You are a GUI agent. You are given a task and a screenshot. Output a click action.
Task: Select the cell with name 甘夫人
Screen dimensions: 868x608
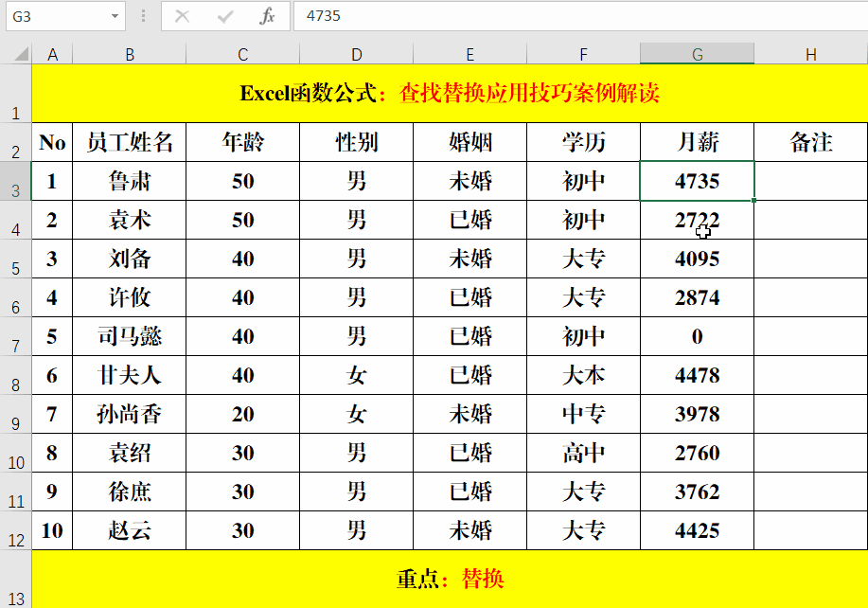130,375
